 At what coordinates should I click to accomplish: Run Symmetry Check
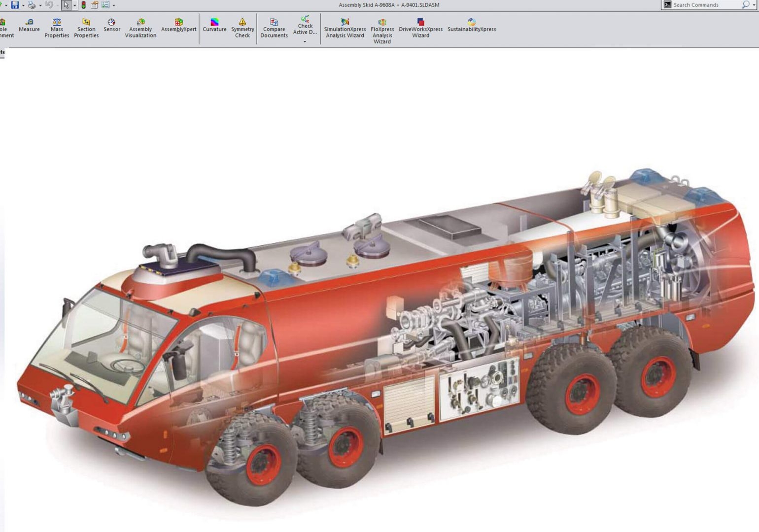(242, 28)
